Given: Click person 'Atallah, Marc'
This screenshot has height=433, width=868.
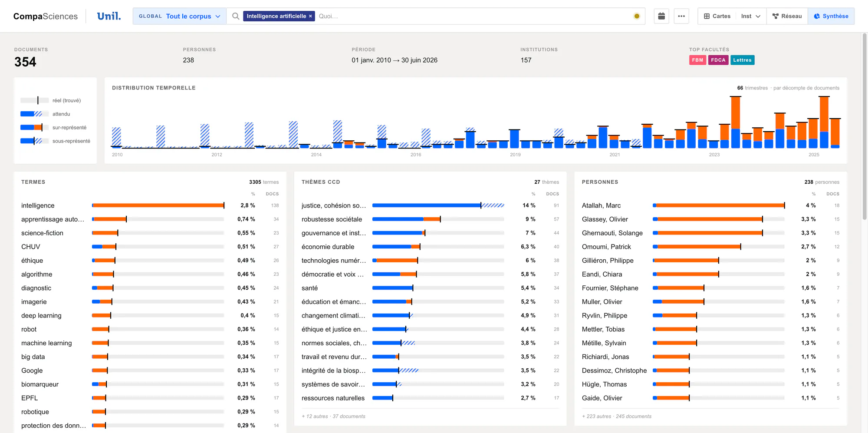Looking at the screenshot, I should click(x=601, y=205).
